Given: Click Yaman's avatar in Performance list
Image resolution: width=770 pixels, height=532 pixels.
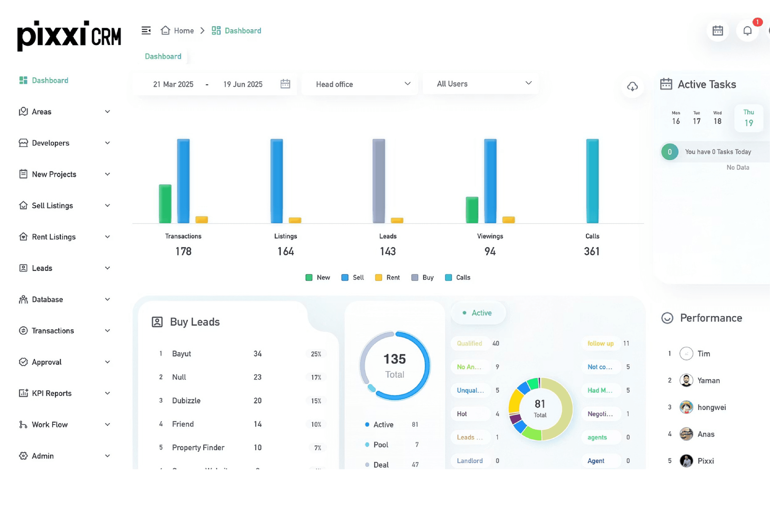Looking at the screenshot, I should (686, 380).
